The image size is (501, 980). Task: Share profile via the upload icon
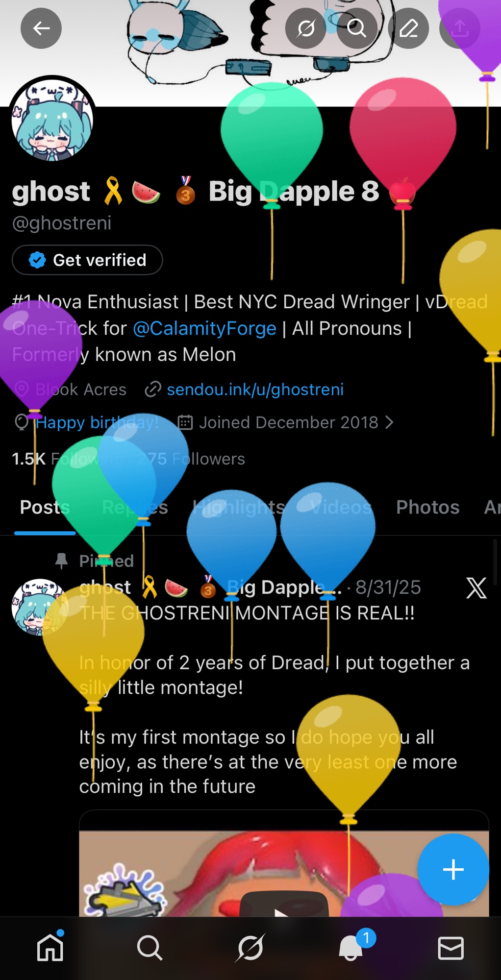pyautogui.click(x=459, y=28)
